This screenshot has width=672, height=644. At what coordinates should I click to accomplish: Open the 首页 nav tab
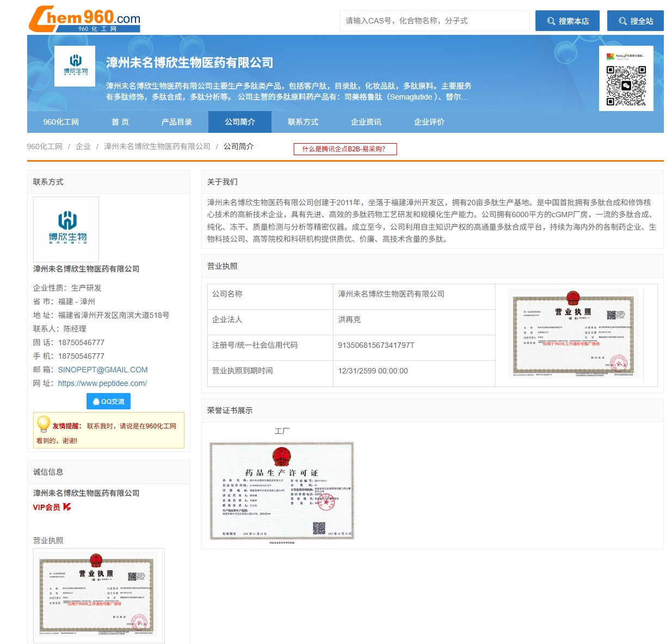[x=120, y=122]
